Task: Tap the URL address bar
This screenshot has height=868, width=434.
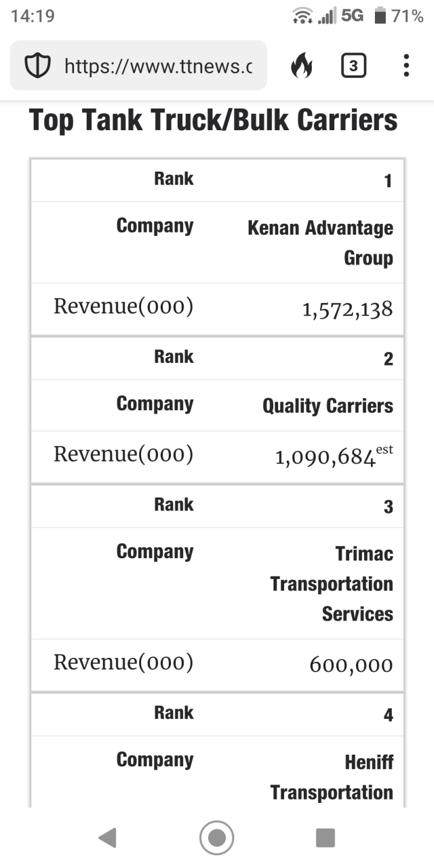Action: point(157,66)
